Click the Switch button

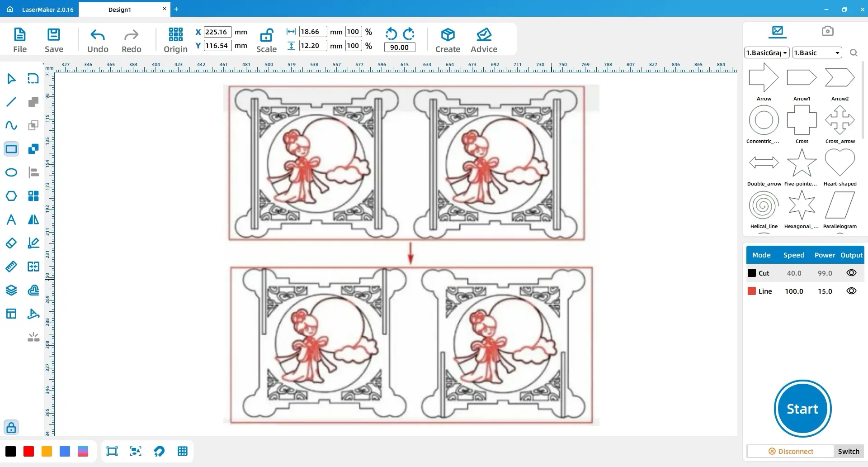[x=849, y=451]
